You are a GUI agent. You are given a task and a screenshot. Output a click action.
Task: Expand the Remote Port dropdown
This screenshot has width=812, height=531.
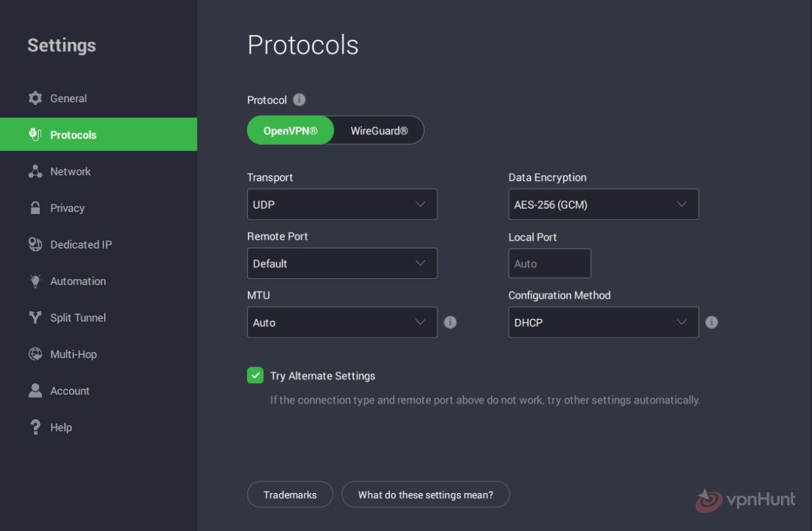click(342, 263)
